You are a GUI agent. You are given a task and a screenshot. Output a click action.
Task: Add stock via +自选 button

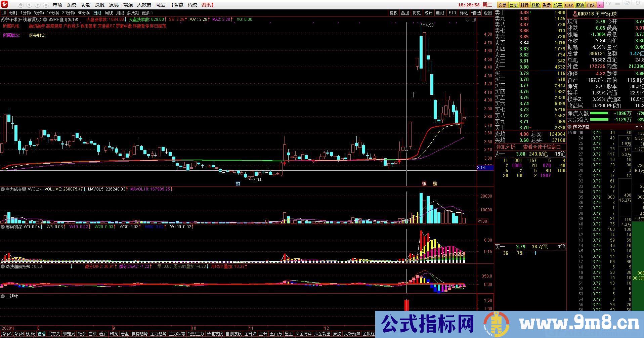[x=476, y=13]
